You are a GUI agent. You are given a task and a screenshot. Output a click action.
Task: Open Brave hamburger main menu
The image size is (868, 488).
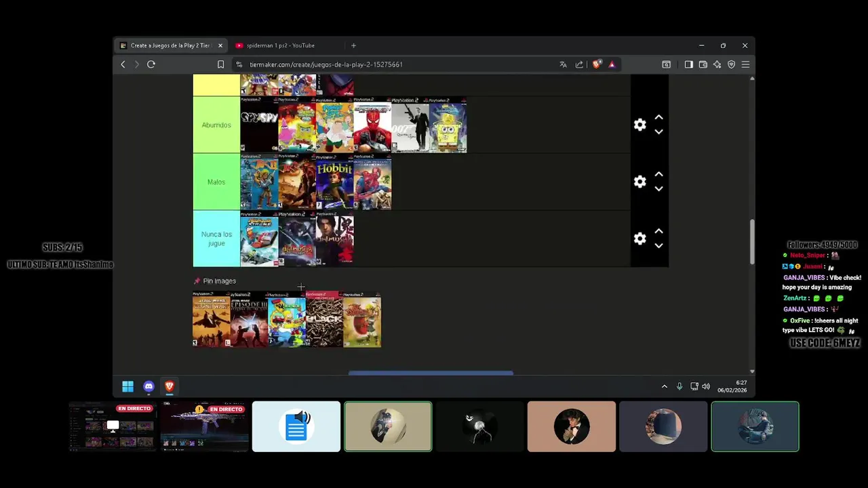tap(745, 64)
